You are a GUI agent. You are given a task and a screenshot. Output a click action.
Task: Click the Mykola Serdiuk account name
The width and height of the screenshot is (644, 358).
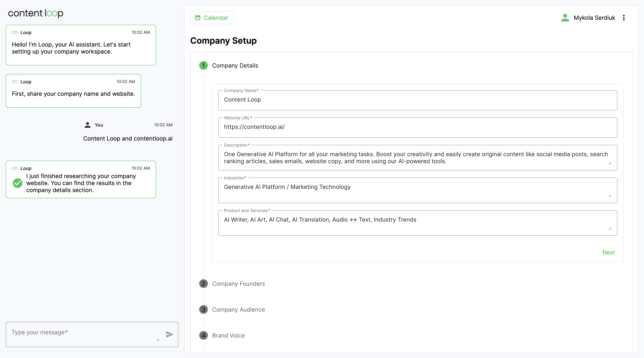(x=594, y=18)
